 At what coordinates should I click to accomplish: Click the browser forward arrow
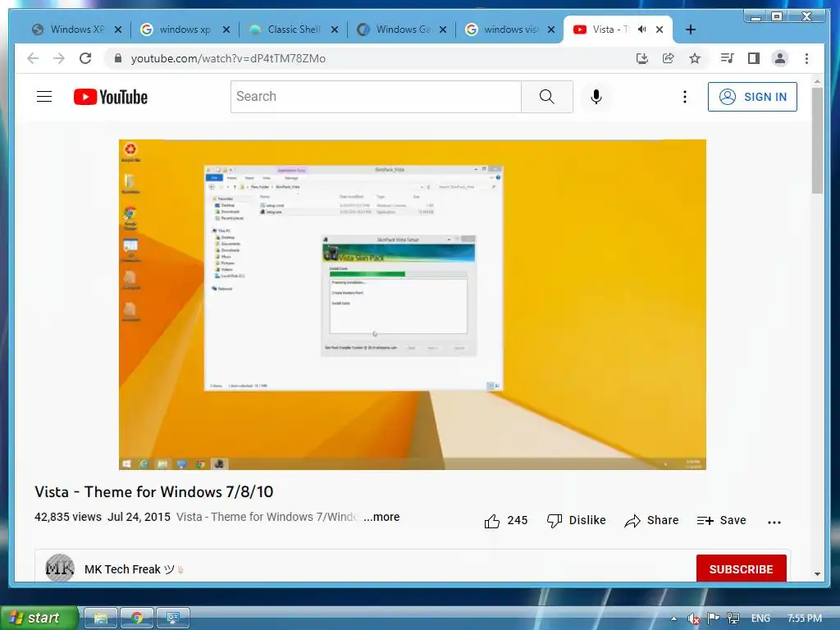(x=59, y=58)
